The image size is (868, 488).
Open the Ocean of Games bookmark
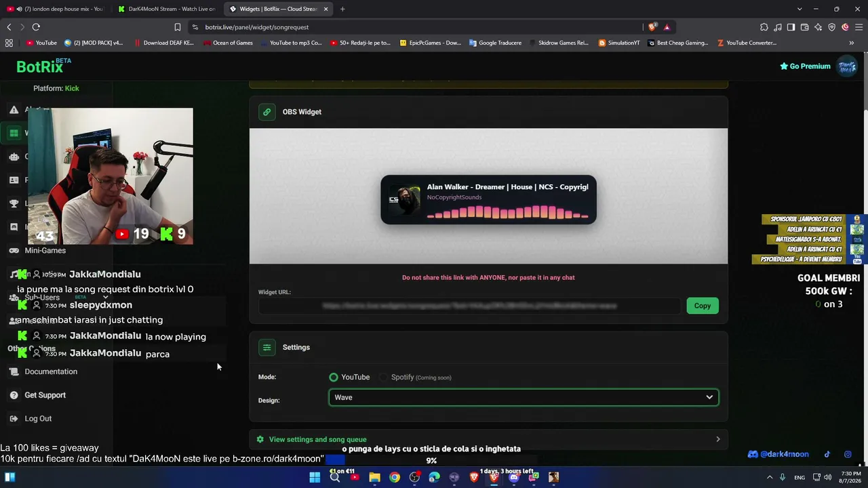(x=227, y=43)
